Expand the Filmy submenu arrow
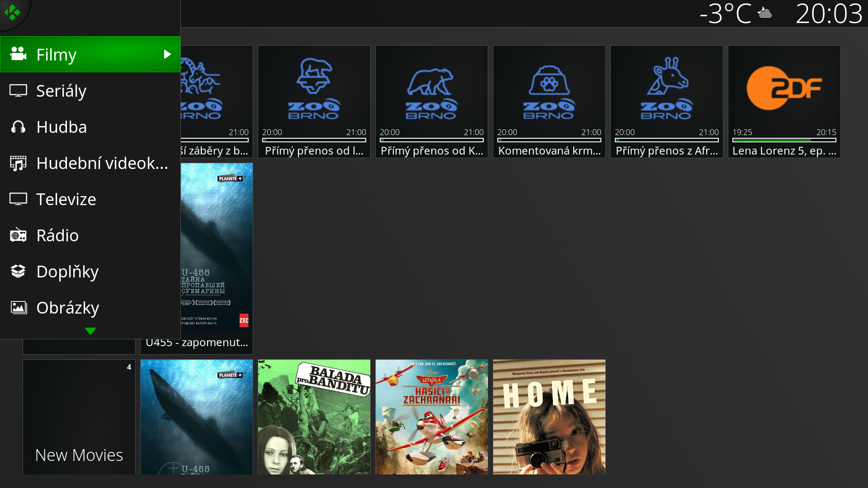The width and height of the screenshot is (868, 488). point(167,54)
